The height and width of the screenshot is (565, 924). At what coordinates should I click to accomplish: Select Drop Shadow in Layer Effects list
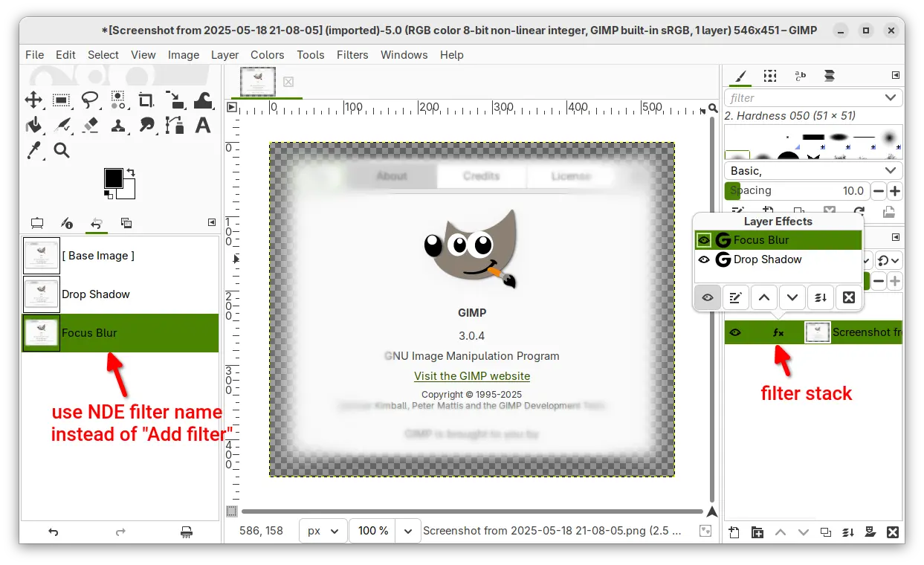tap(778, 259)
